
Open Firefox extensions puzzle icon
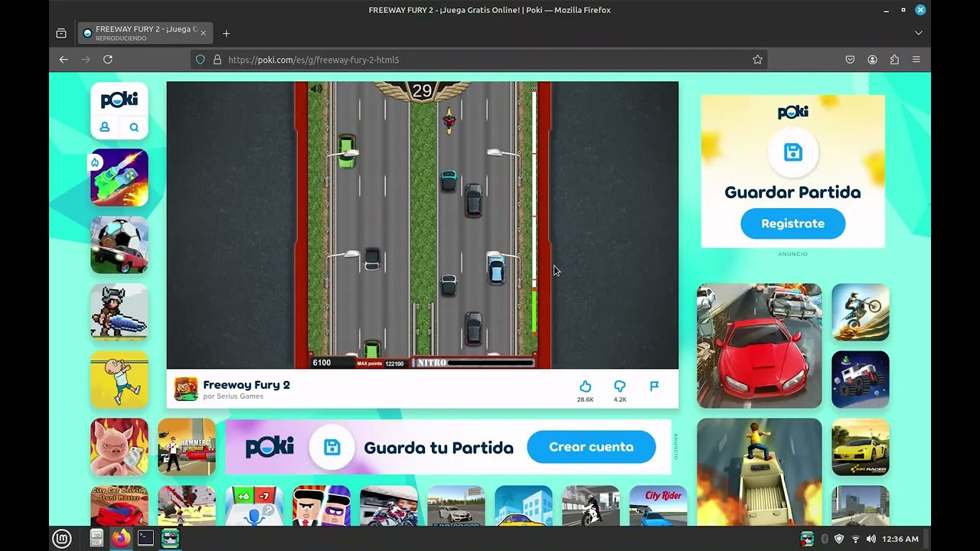click(894, 60)
